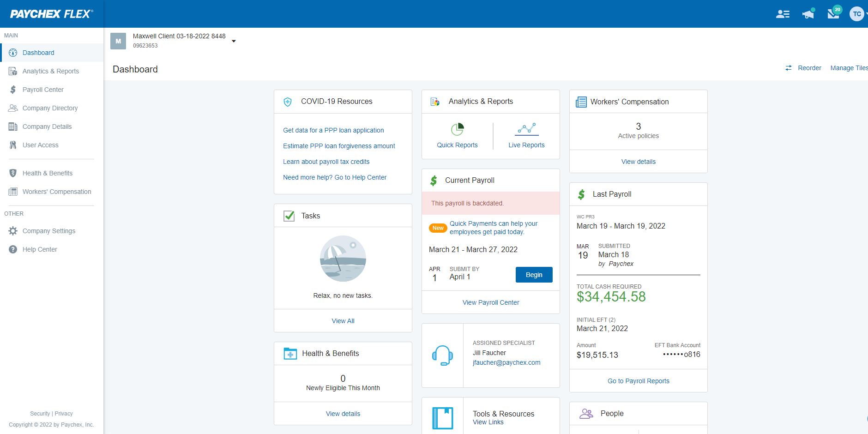Click View Links under Tools & Resources
Screen dimensions: 868x434
(x=488, y=422)
